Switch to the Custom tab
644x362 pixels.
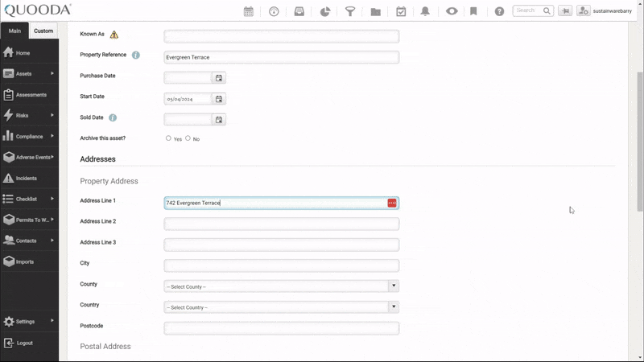pyautogui.click(x=43, y=31)
